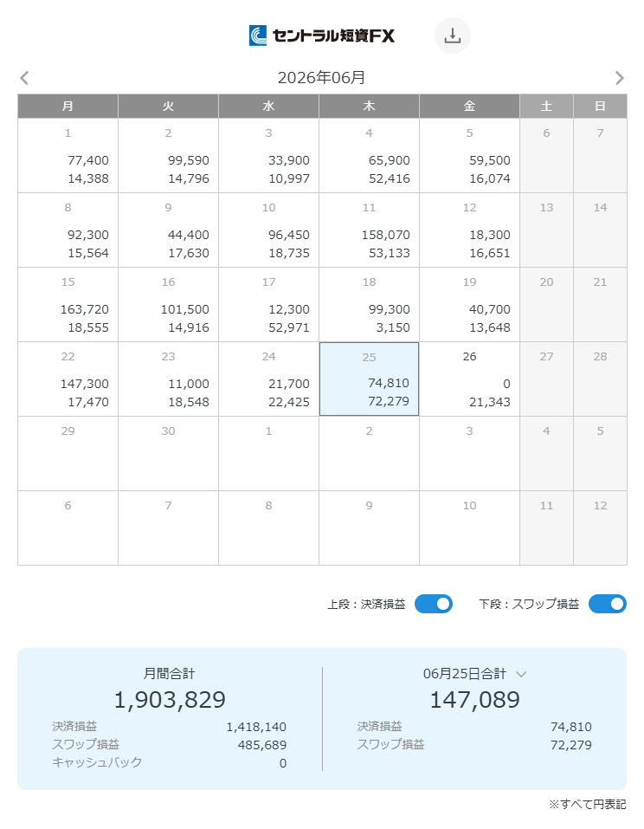Click the 2026年06月 month title
The width and height of the screenshot is (644, 829).
pyautogui.click(x=322, y=78)
